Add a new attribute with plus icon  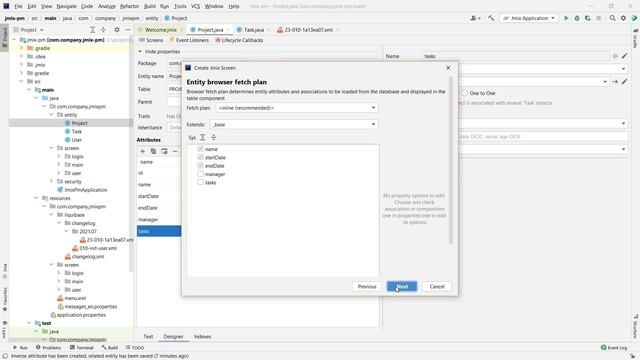coord(142,151)
